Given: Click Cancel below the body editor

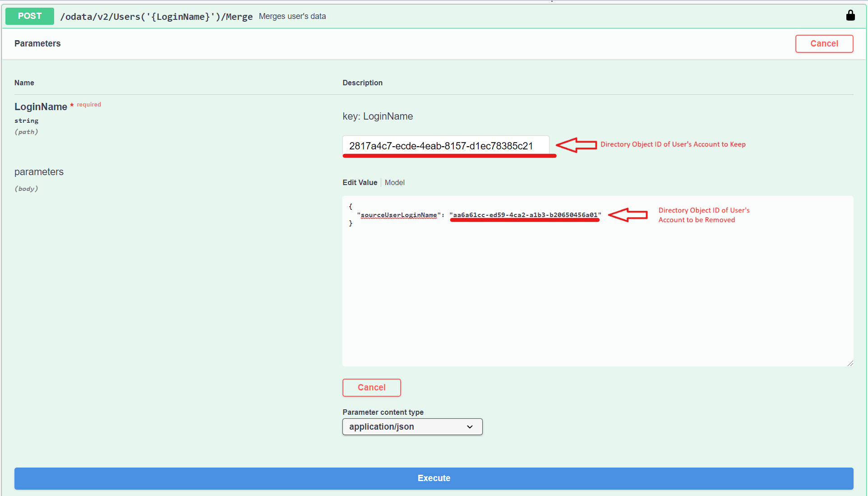Looking at the screenshot, I should [x=371, y=388].
